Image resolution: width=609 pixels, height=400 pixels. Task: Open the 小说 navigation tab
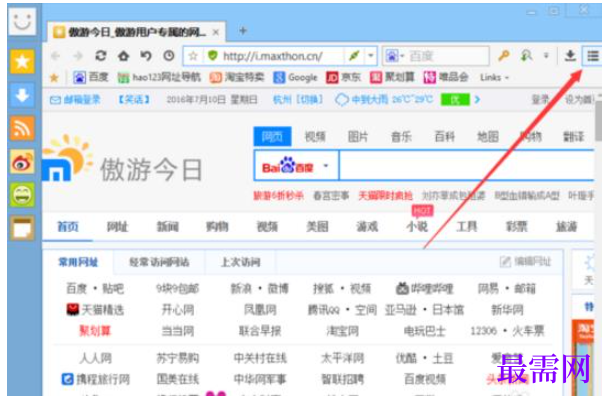coord(417,226)
